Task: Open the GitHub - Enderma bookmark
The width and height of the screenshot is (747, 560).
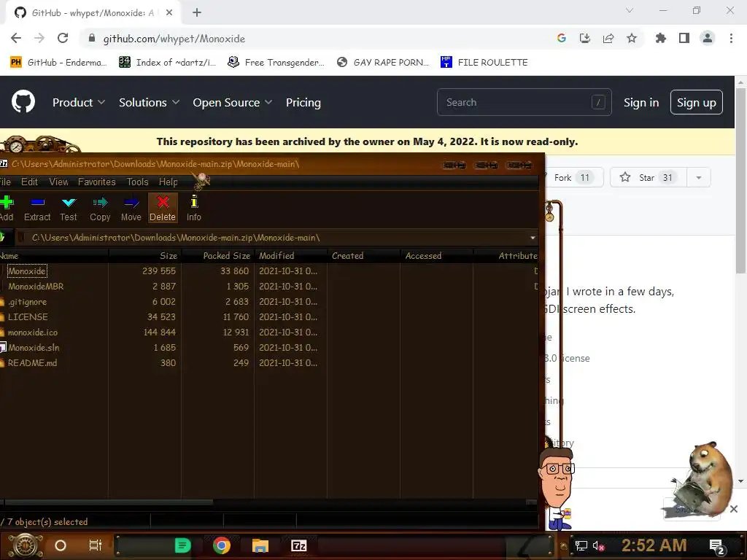Action: pos(58,63)
